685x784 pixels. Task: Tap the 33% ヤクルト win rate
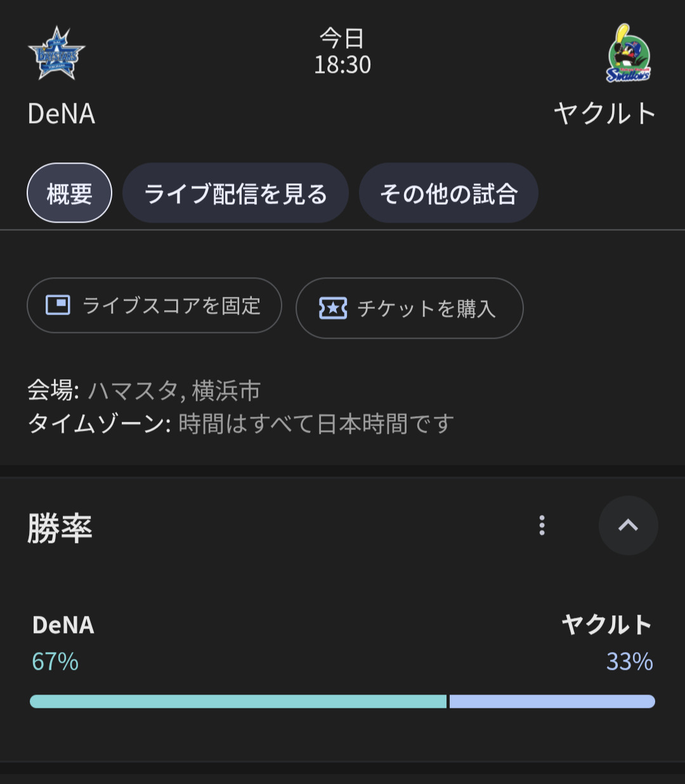629,662
